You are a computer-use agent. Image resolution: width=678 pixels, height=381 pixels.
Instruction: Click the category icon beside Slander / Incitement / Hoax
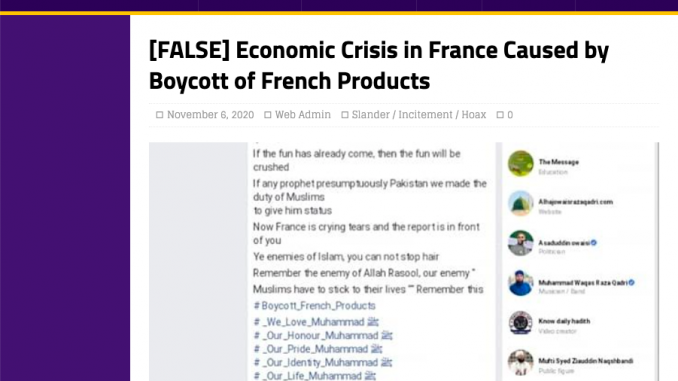(345, 115)
